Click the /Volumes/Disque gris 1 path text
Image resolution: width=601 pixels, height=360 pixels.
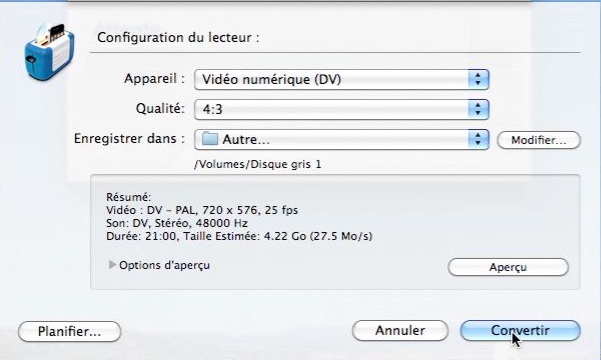pyautogui.click(x=258, y=164)
